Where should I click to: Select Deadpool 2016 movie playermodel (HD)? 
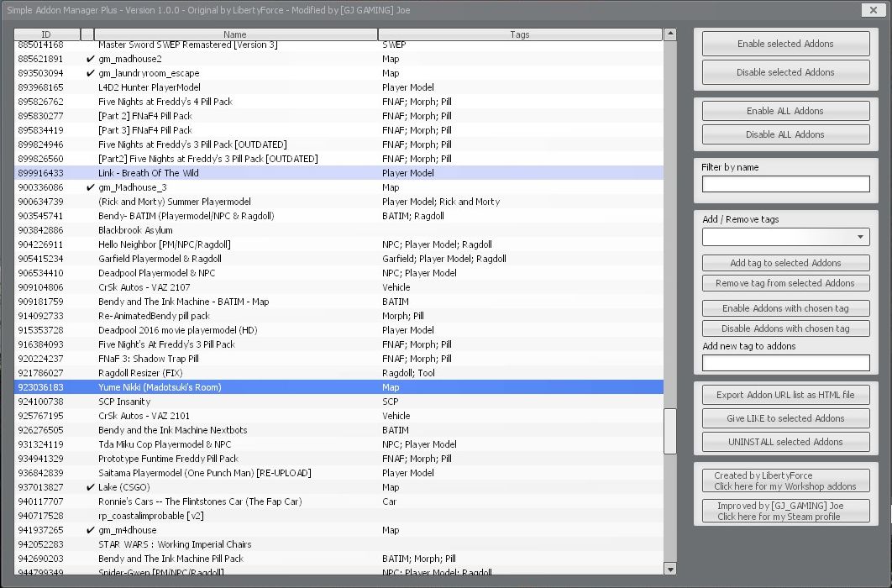(x=338, y=330)
